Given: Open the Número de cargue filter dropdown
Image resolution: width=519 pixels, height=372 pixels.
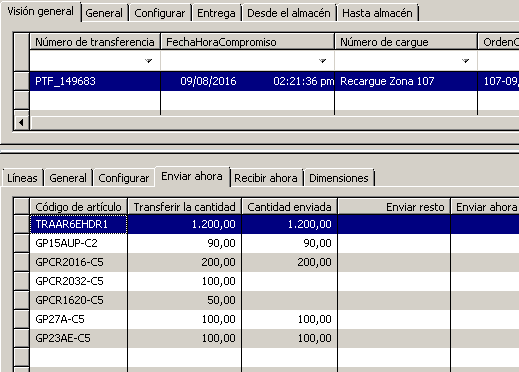Looking at the screenshot, I should (x=465, y=61).
